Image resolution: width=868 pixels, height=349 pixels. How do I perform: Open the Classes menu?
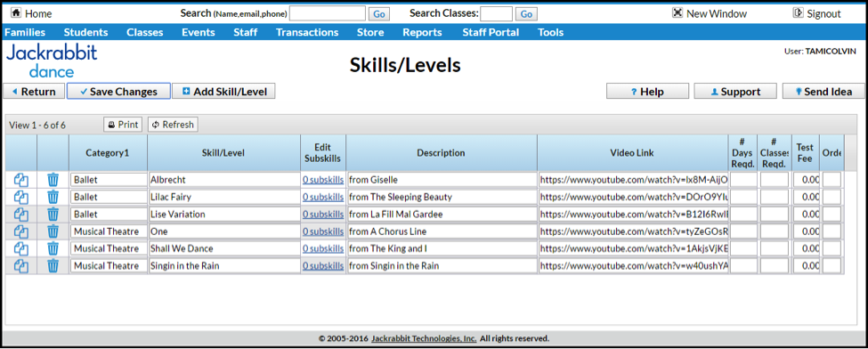click(x=145, y=32)
